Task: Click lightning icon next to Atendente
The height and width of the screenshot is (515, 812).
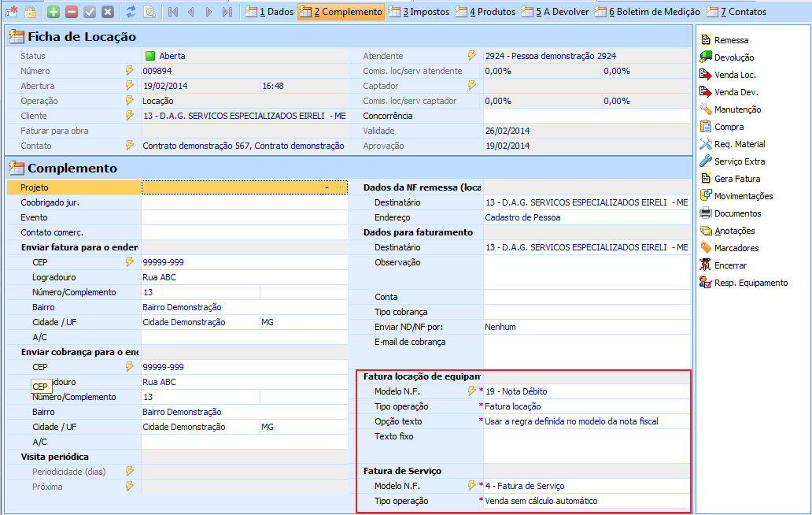Action: [x=472, y=55]
